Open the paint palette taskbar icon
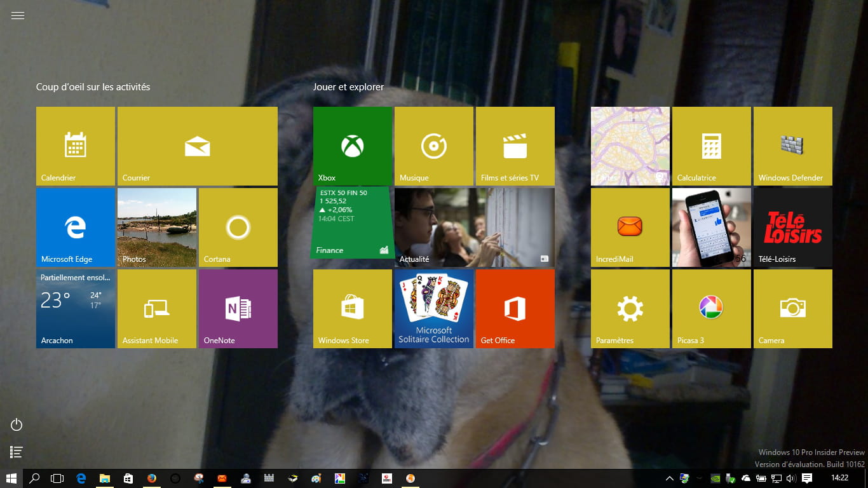 pyautogui.click(x=316, y=478)
